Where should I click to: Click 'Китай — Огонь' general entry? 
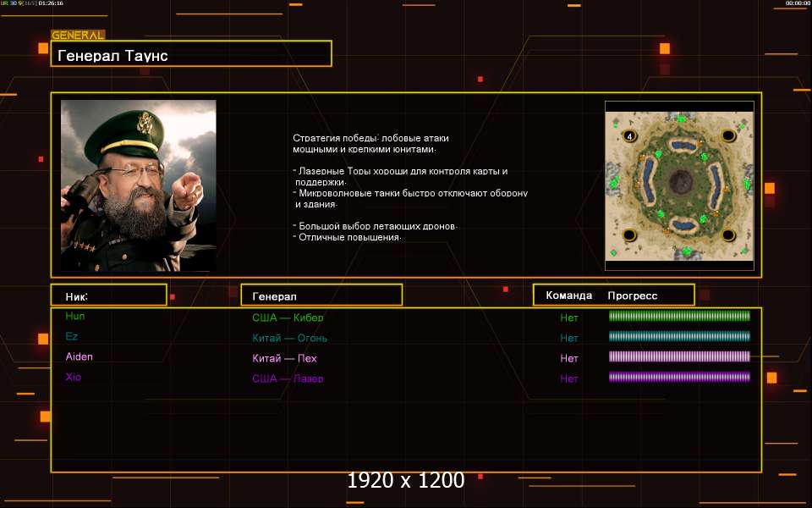pyautogui.click(x=289, y=338)
